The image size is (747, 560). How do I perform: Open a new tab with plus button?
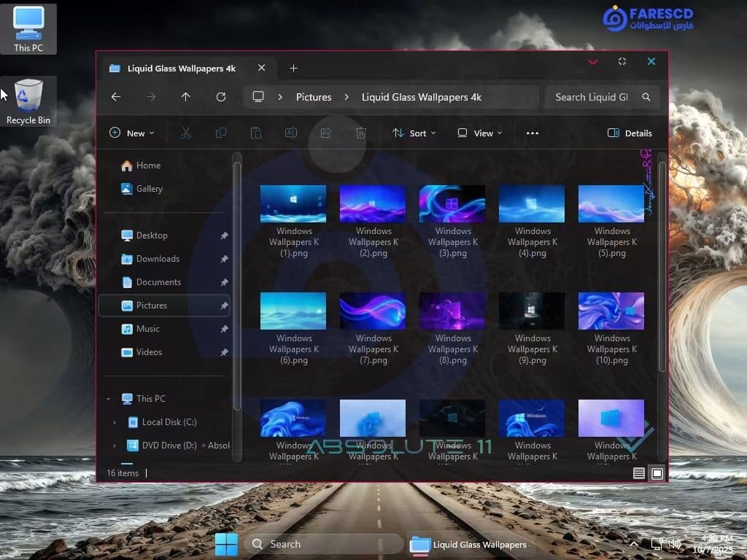[x=293, y=68]
